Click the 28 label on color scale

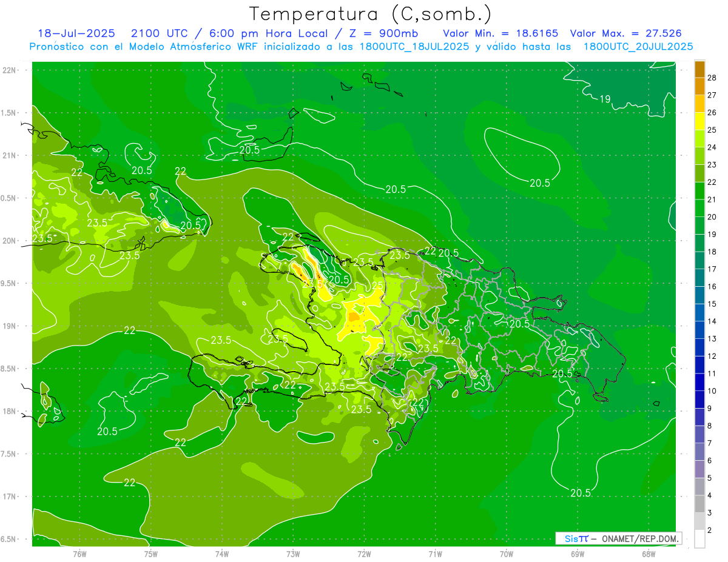[712, 77]
